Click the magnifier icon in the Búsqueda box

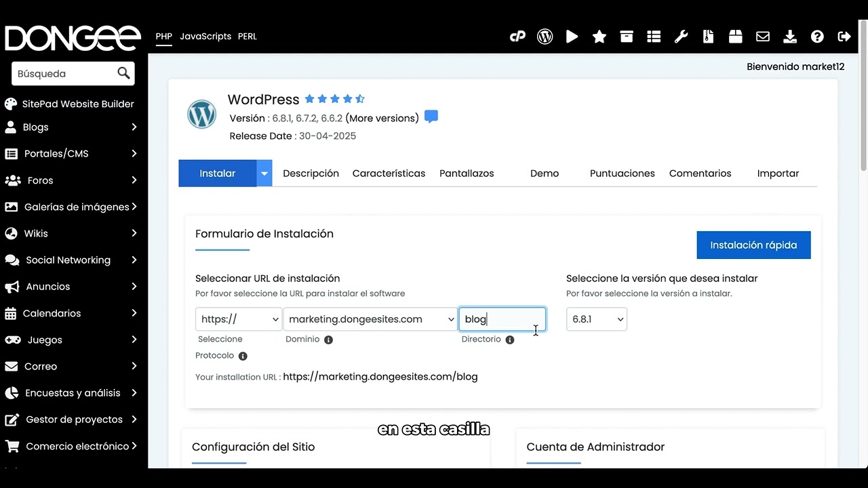coord(123,73)
